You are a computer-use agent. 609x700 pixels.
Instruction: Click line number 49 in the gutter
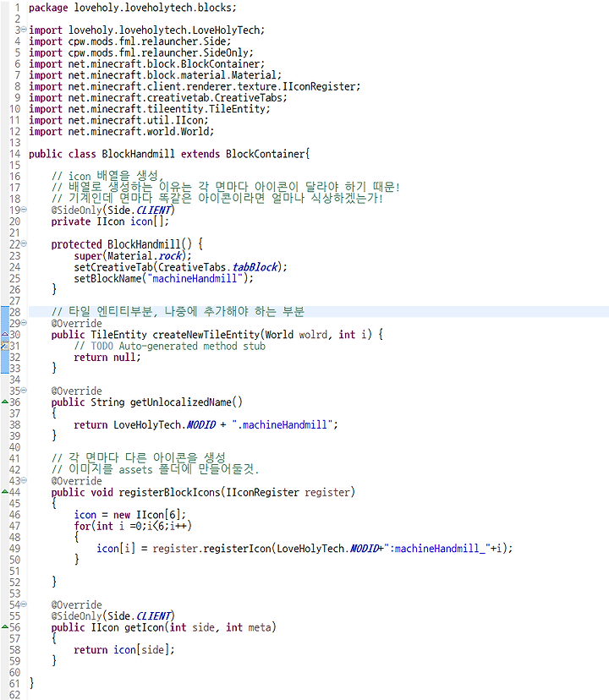click(x=14, y=548)
